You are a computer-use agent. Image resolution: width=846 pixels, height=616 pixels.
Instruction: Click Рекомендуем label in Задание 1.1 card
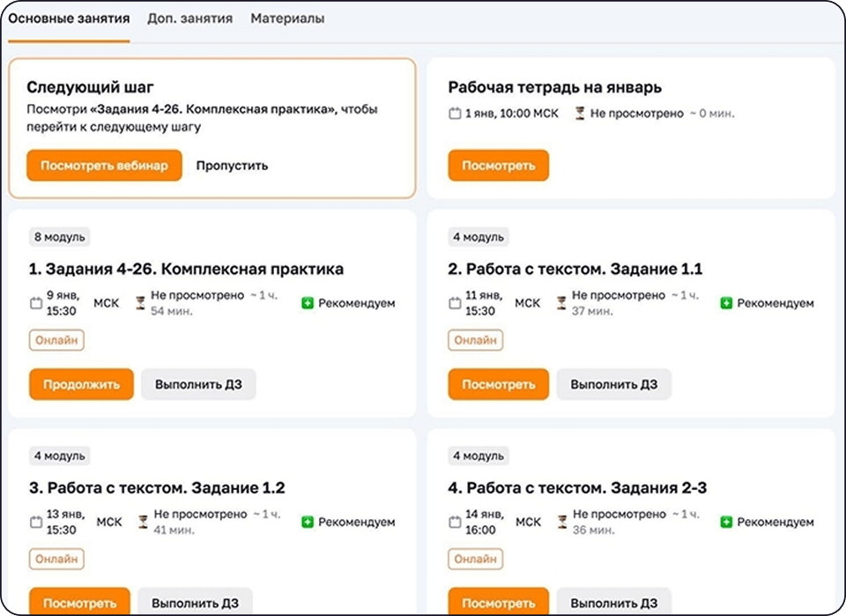tap(775, 303)
